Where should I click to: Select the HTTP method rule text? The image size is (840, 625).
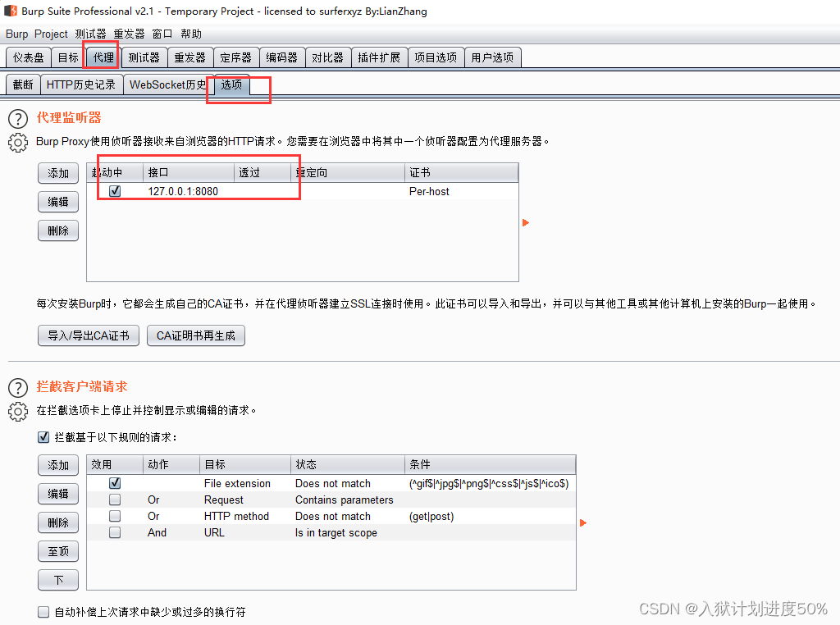click(x=236, y=516)
